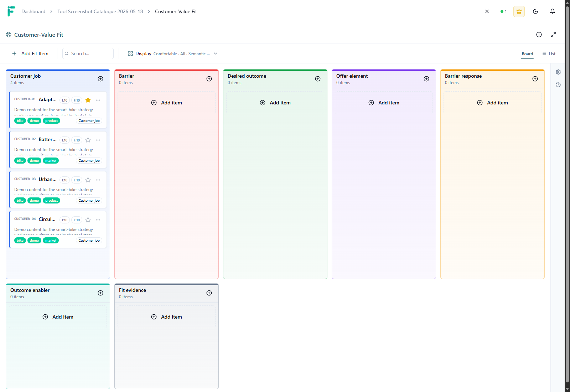Image resolution: width=570 pixels, height=392 pixels.
Task: Click F:10 badge on CUSTOMER-03 card
Action: (77, 180)
